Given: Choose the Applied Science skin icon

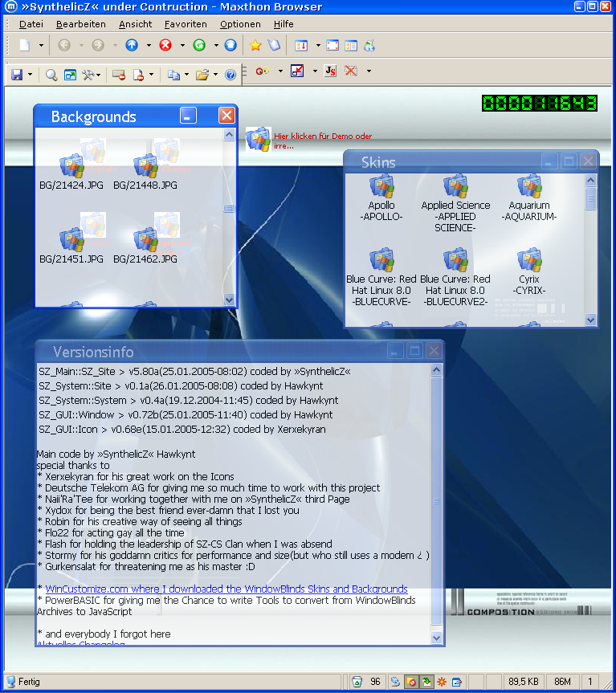Looking at the screenshot, I should tap(455, 185).
